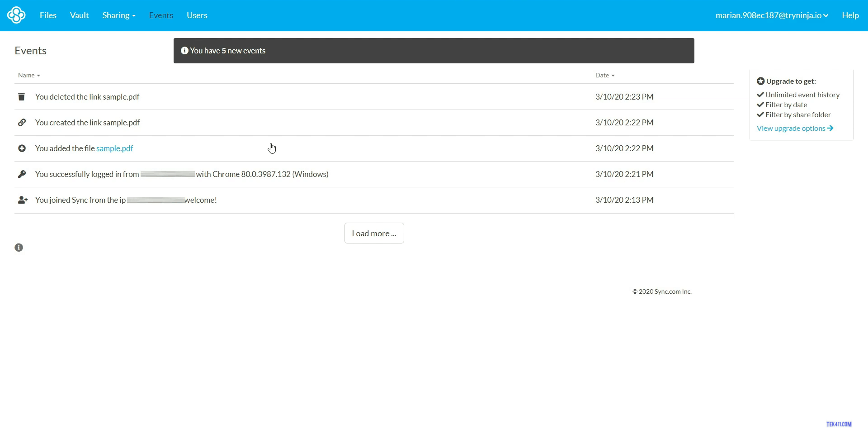Click the © 2020 Sync.com Inc. footer
Image resolution: width=868 pixels, height=434 pixels.
coord(662,291)
